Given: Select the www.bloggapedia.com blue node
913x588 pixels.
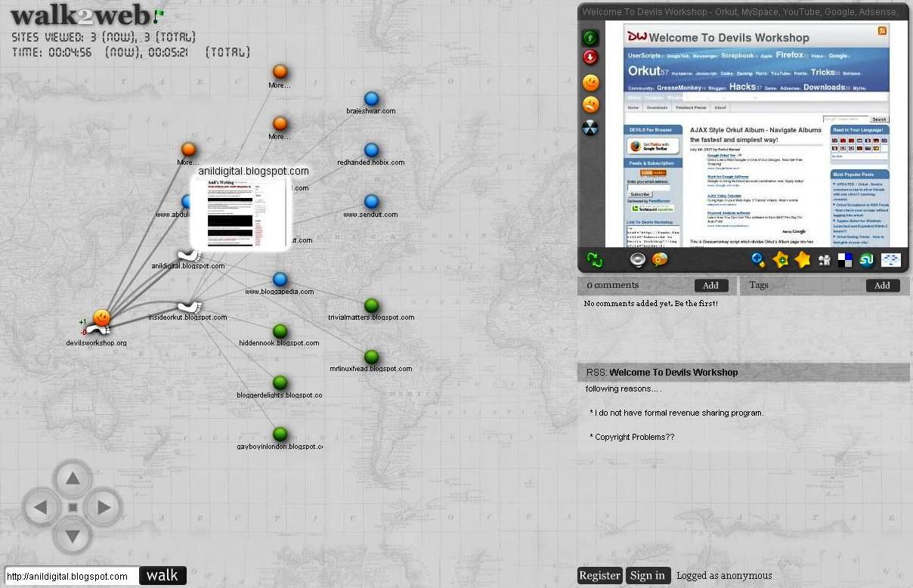Looking at the screenshot, I should (x=280, y=280).
